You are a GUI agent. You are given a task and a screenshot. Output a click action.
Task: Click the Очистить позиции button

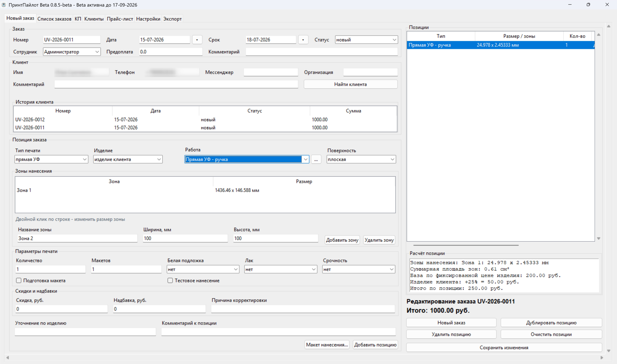551,334
